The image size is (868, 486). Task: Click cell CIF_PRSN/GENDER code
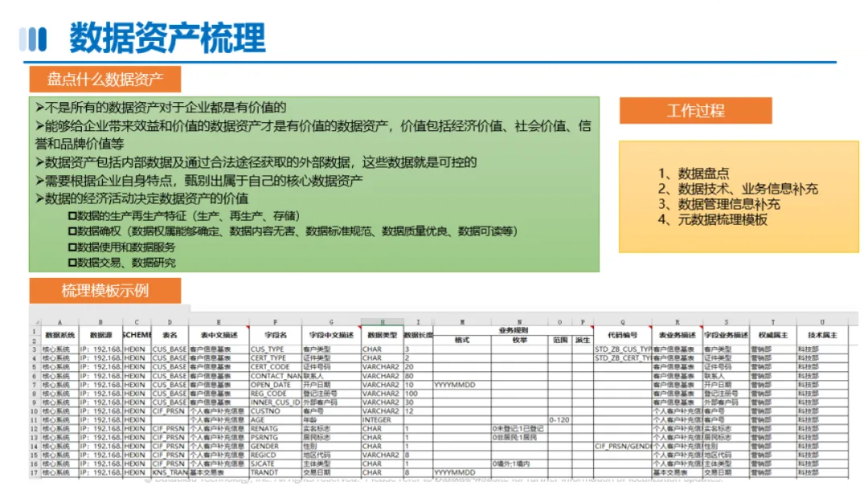point(622,446)
